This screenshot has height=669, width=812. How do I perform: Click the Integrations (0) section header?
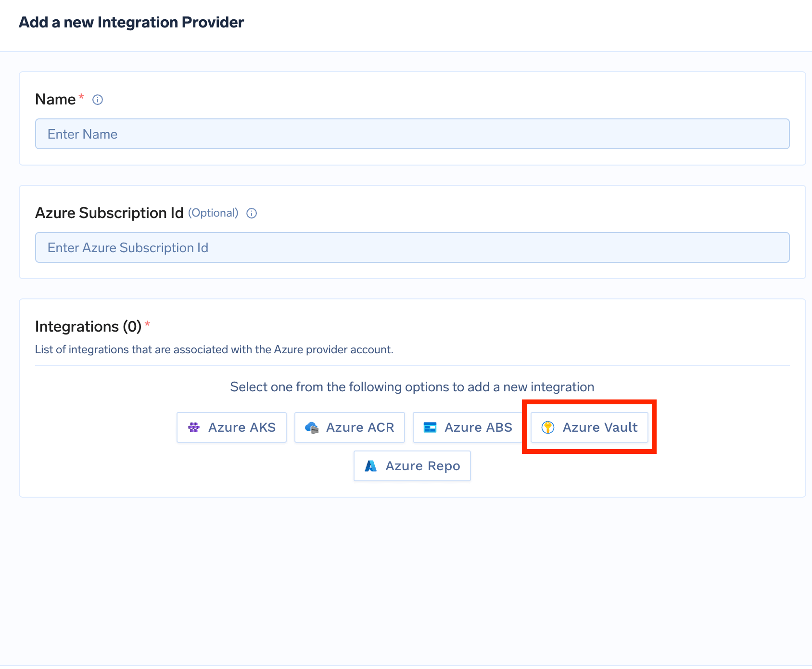click(88, 326)
